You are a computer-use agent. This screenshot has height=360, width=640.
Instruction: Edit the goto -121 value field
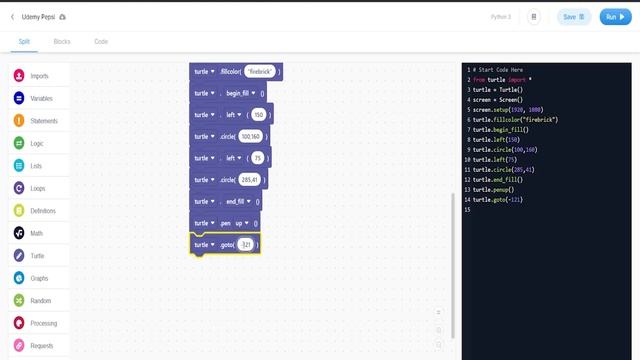click(246, 244)
